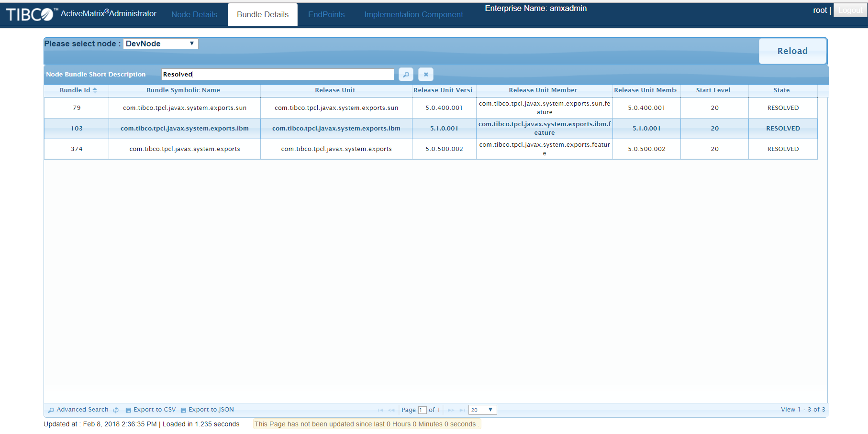868x434 pixels.
Task: Open the EndPoints tab
Action: click(x=326, y=14)
